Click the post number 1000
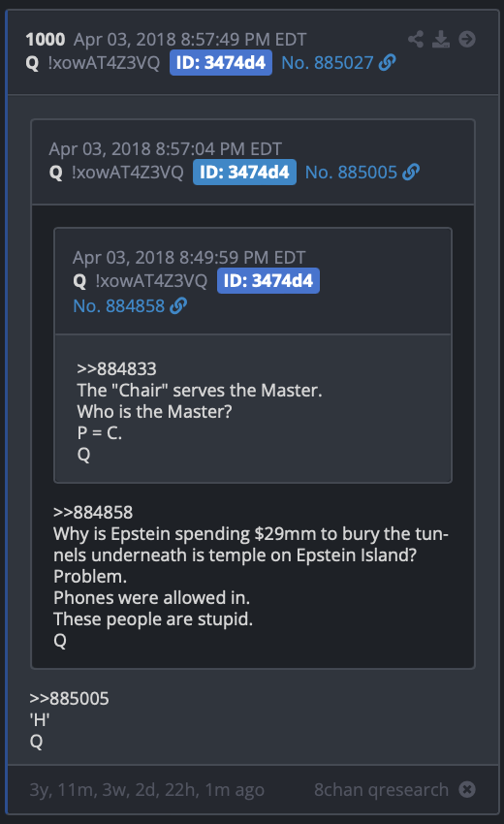 click(46, 39)
